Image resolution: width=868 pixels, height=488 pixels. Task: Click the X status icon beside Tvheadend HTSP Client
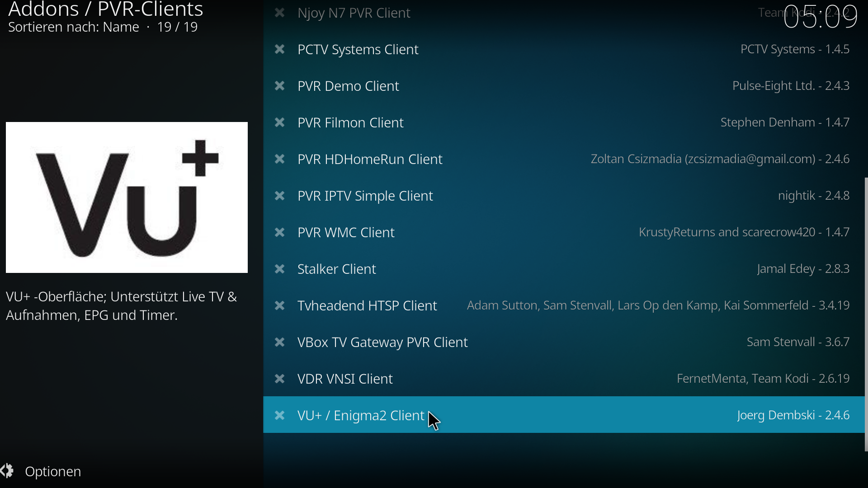pos(280,305)
